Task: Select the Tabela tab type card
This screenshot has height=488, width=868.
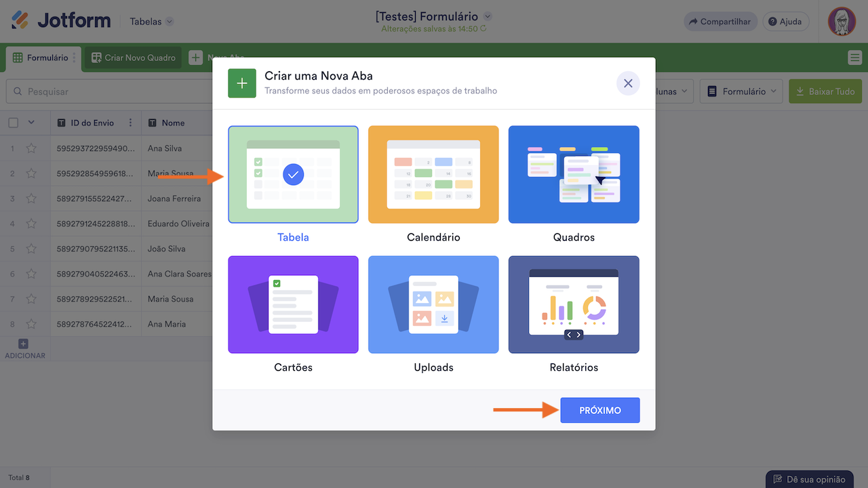Action: coord(293,174)
